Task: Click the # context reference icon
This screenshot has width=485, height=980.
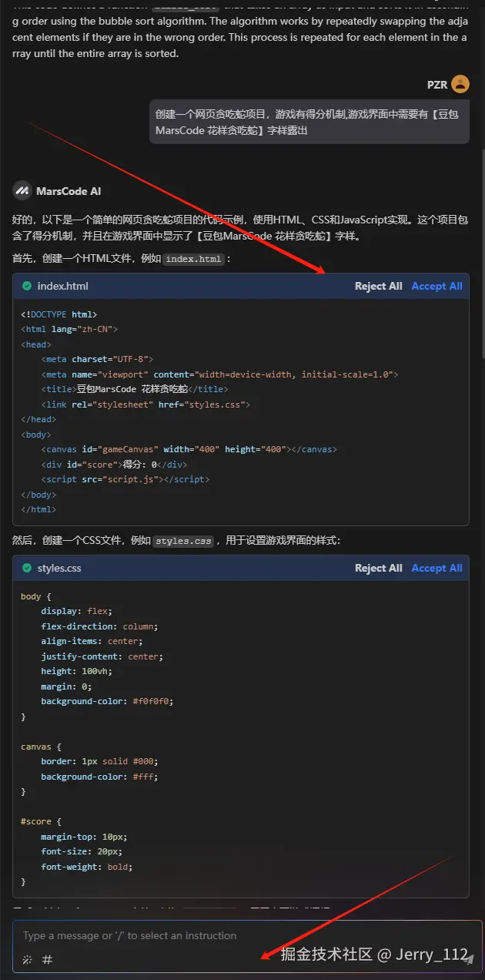Action: pos(47,959)
